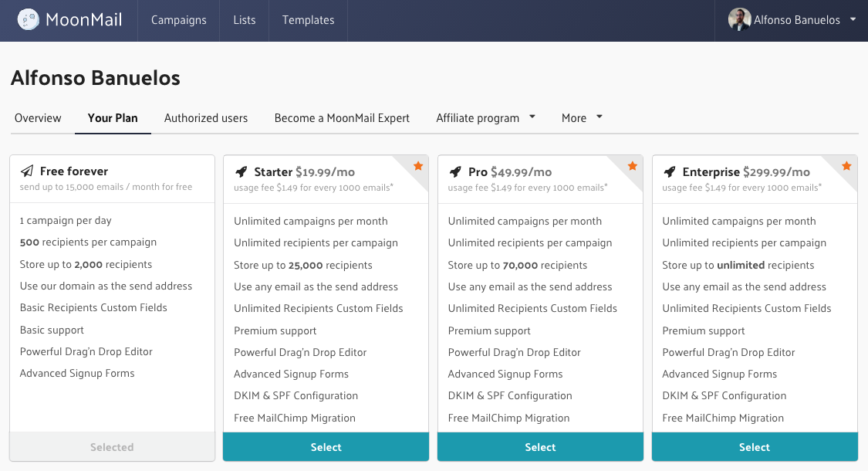Viewport: 868px width, 471px height.
Task: Click '500 recipients per campaign' feature
Action: (88, 242)
